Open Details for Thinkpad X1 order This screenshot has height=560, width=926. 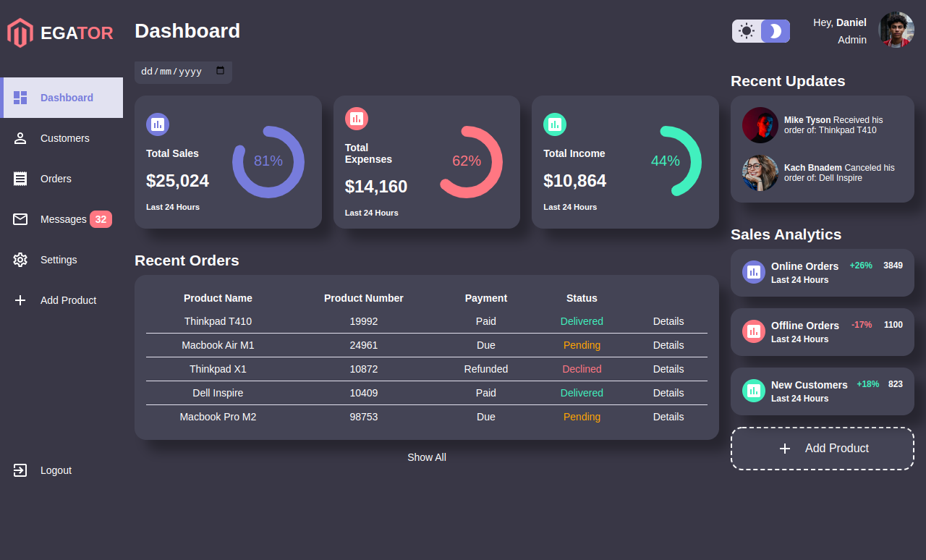point(668,369)
